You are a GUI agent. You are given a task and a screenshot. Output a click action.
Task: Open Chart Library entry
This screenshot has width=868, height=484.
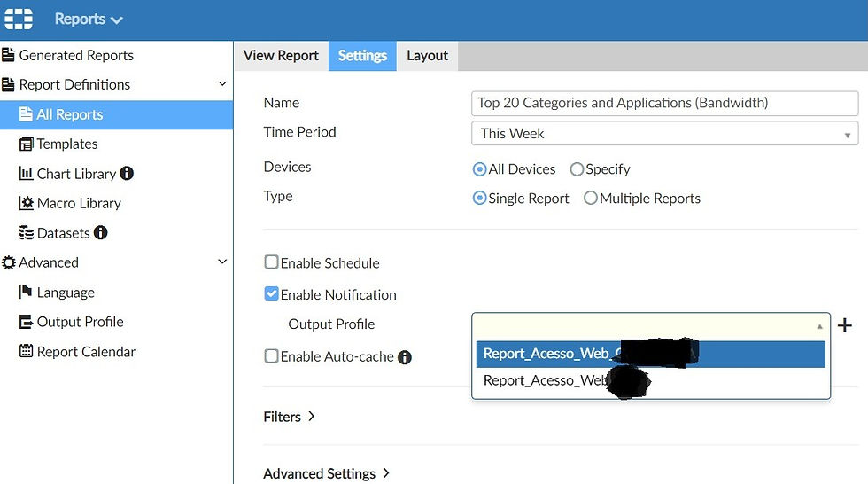point(76,174)
